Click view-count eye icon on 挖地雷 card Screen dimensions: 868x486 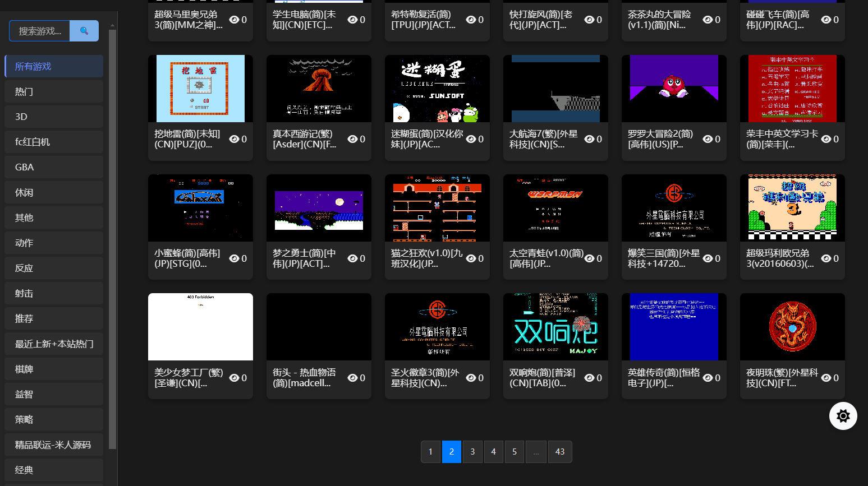tap(234, 139)
